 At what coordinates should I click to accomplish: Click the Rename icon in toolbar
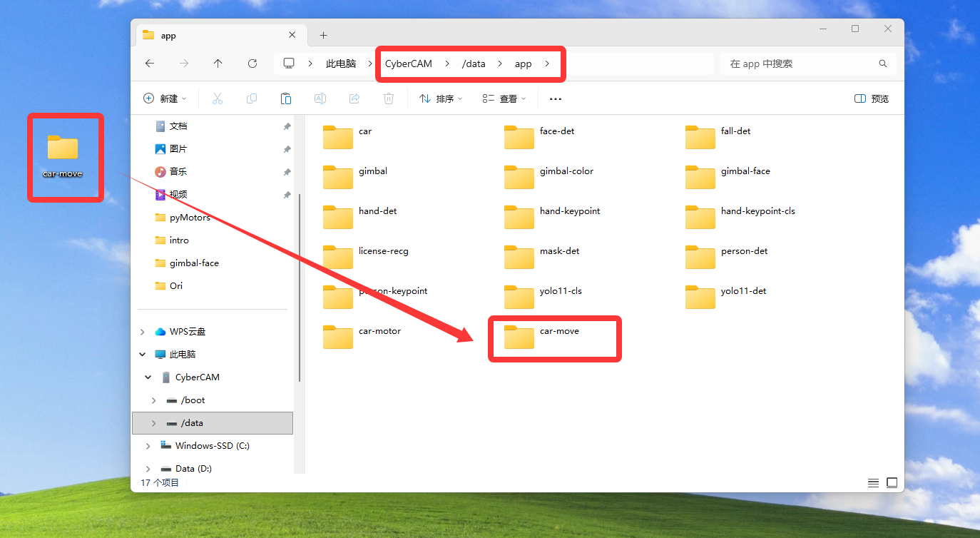point(320,98)
